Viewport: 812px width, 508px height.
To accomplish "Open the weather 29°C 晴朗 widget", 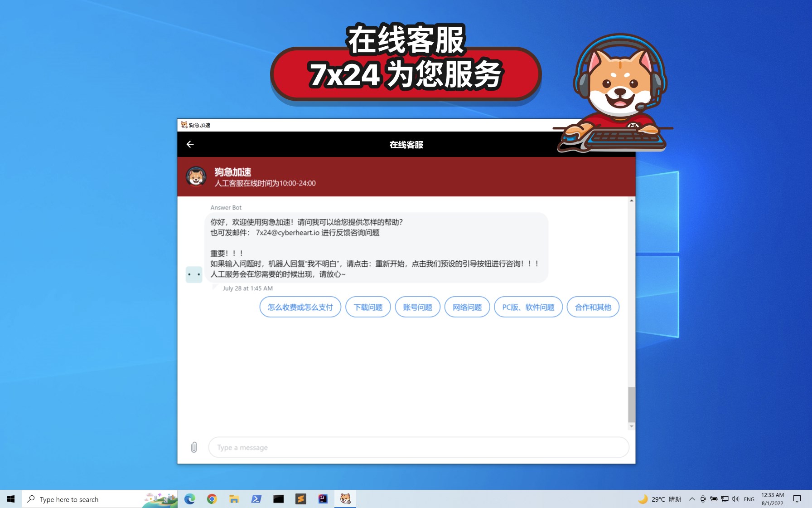I will pos(660,499).
